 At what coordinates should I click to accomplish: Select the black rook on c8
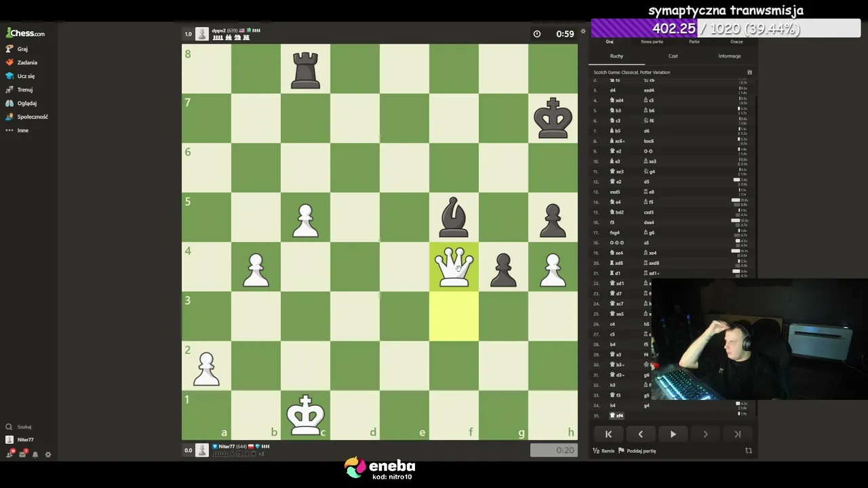pos(305,69)
